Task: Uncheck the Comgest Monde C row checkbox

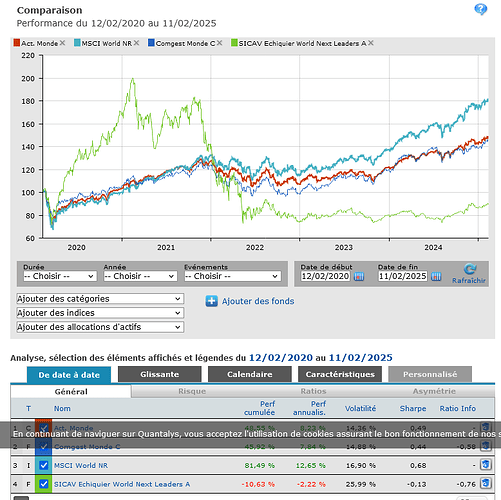Action: point(44,447)
